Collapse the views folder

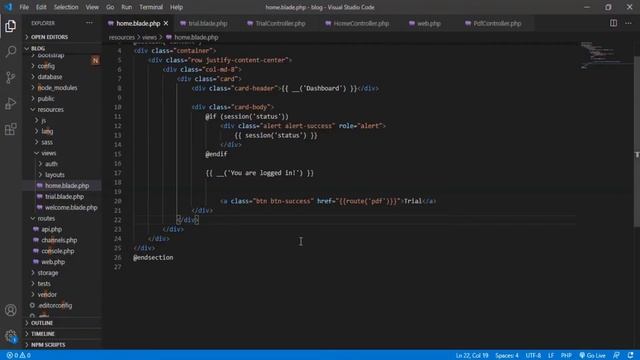(x=48, y=153)
